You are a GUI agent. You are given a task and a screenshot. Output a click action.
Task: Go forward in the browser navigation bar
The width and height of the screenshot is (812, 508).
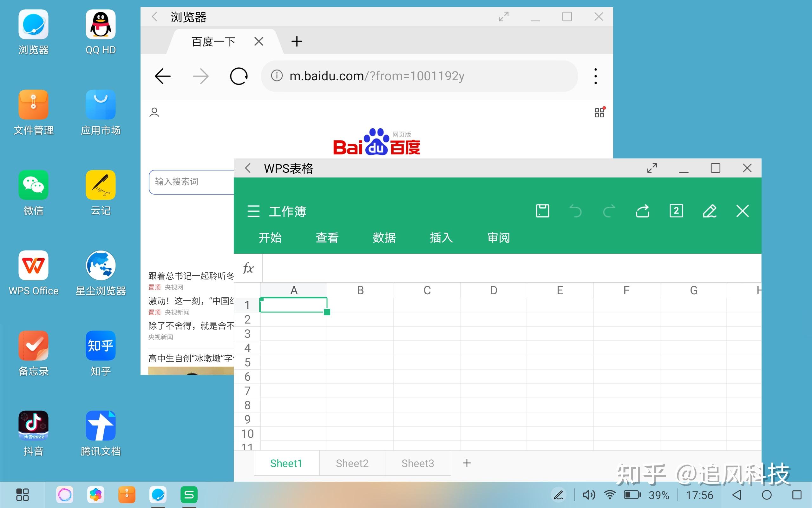click(201, 76)
